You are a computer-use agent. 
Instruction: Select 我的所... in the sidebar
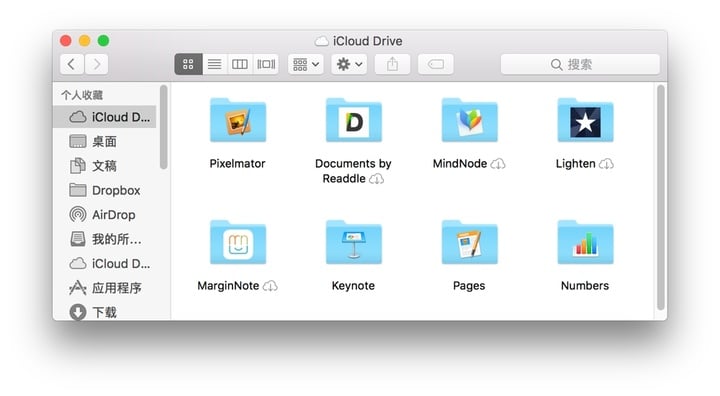[x=105, y=239]
